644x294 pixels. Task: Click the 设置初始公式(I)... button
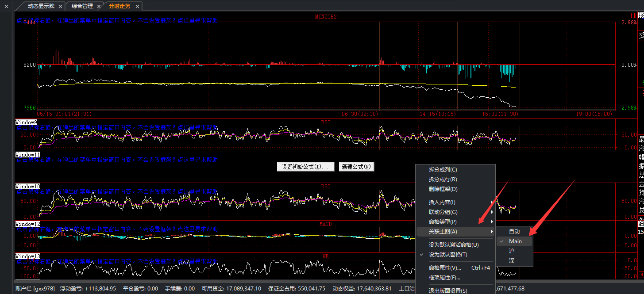pos(305,167)
